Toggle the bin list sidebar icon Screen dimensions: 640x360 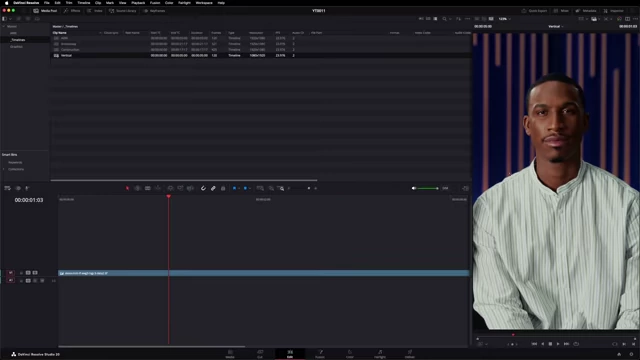coord(4,19)
